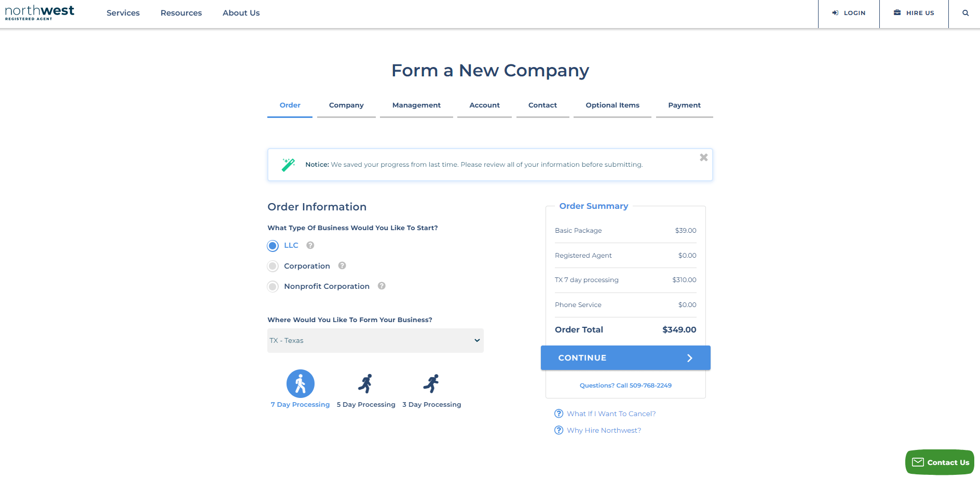Select the LLC radio button
This screenshot has width=980, height=479.
(273, 246)
